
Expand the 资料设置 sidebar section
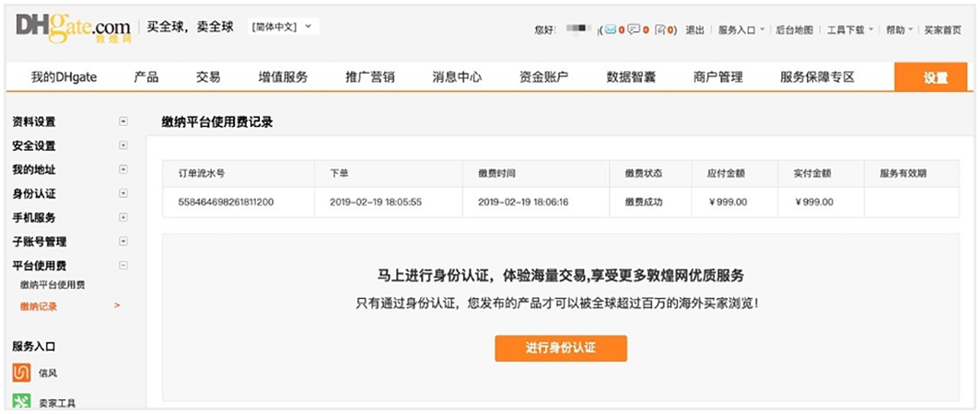123,121
